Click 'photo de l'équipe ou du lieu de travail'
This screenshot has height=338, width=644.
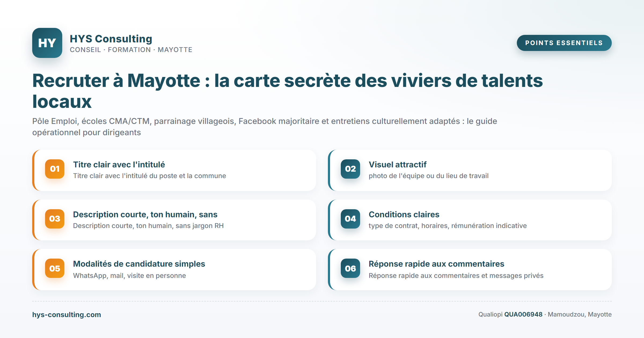pos(429,176)
